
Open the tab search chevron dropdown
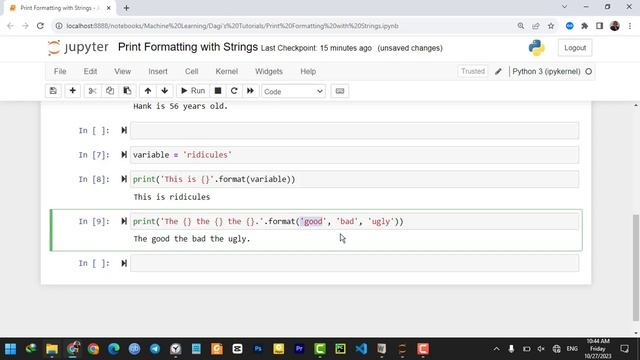[x=564, y=7]
